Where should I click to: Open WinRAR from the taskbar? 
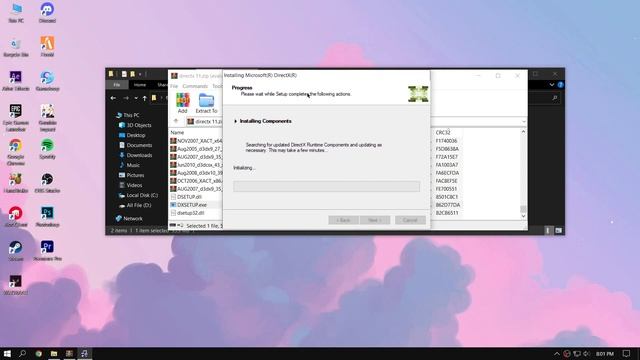tap(69, 353)
